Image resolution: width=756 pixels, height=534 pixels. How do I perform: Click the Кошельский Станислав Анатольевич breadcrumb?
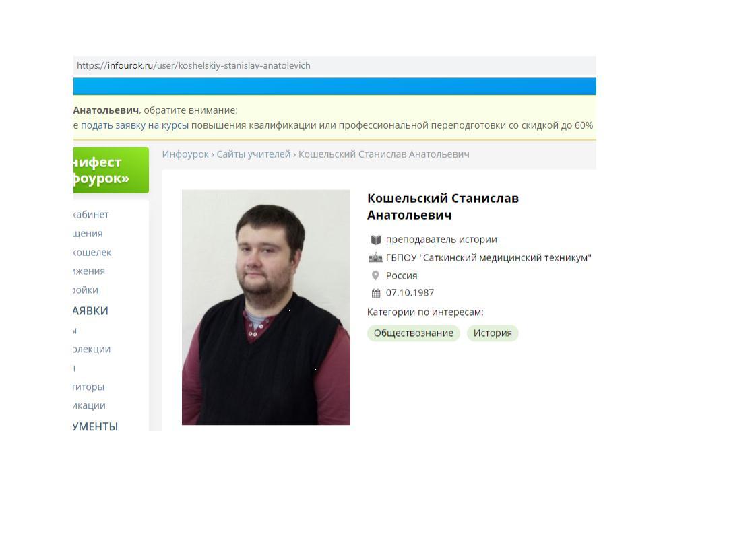tap(384, 154)
